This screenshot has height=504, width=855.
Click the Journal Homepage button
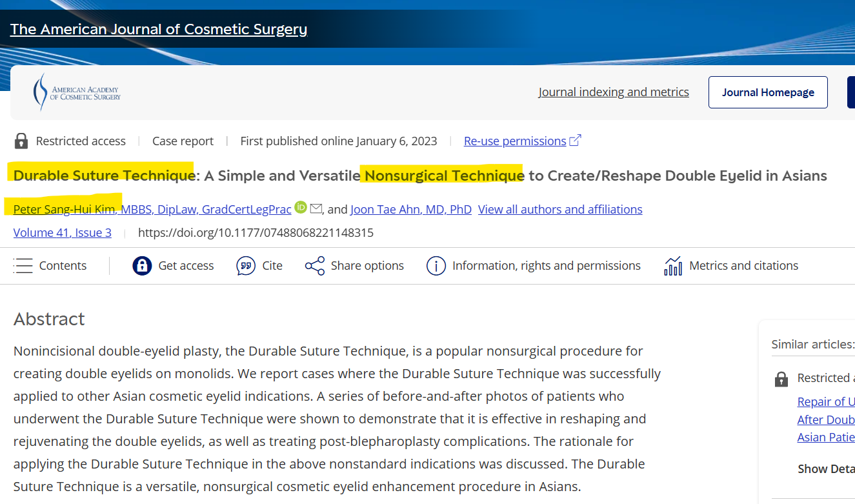768,92
